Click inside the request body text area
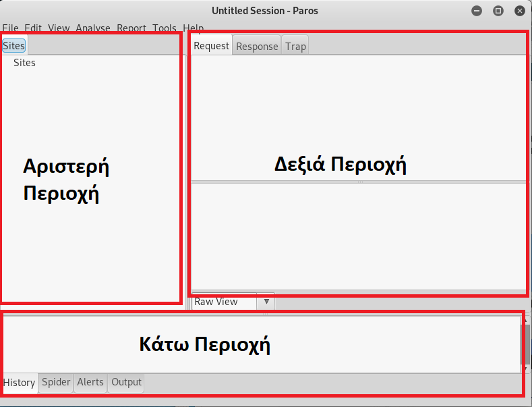The width and height of the screenshot is (532, 407). click(359, 236)
